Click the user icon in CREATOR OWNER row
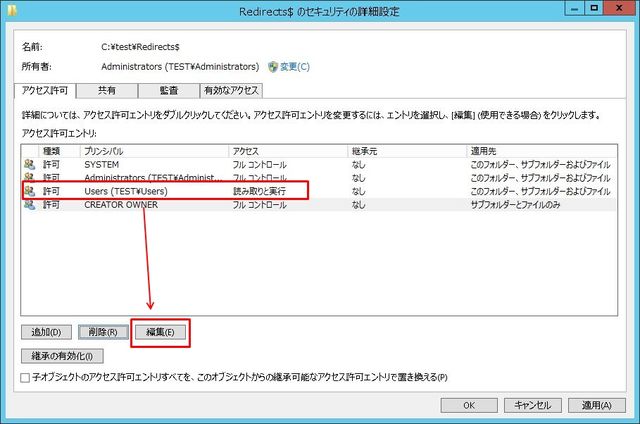640x424 pixels. pyautogui.click(x=29, y=204)
